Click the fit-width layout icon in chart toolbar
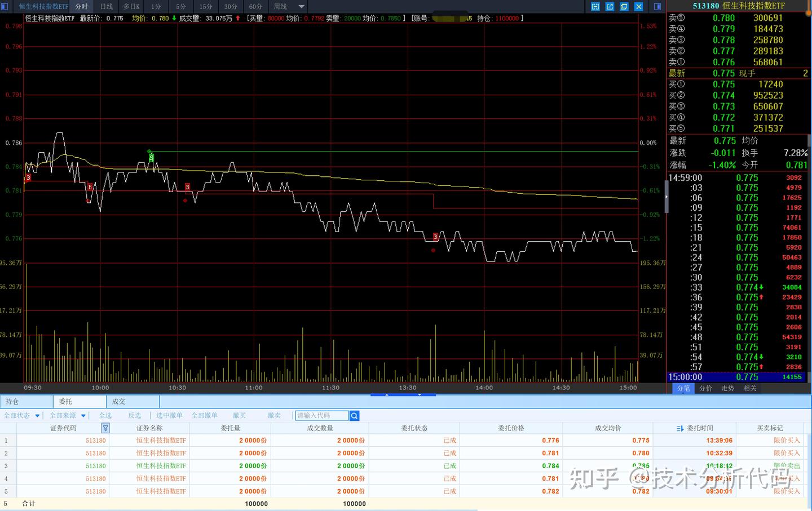 coord(595,7)
